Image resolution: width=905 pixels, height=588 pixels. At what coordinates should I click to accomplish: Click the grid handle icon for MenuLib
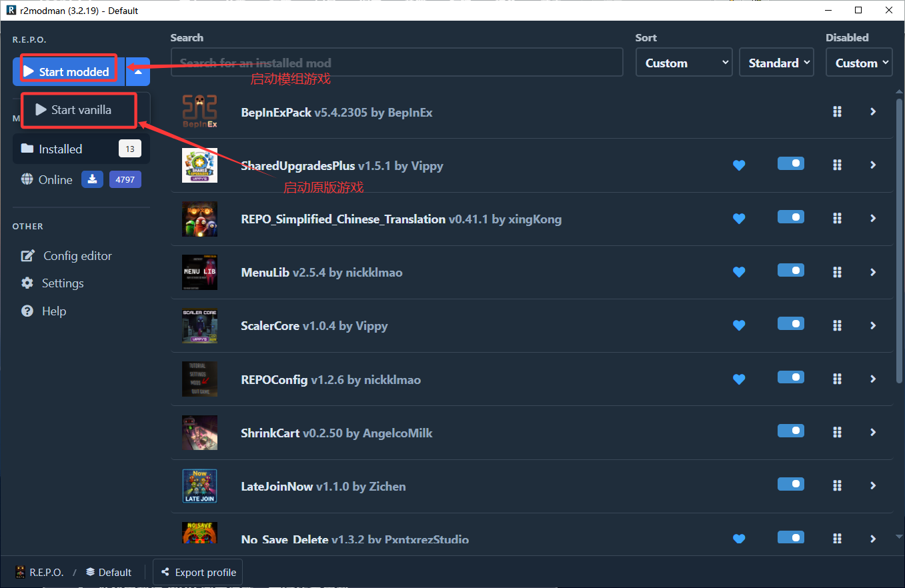[x=837, y=272]
